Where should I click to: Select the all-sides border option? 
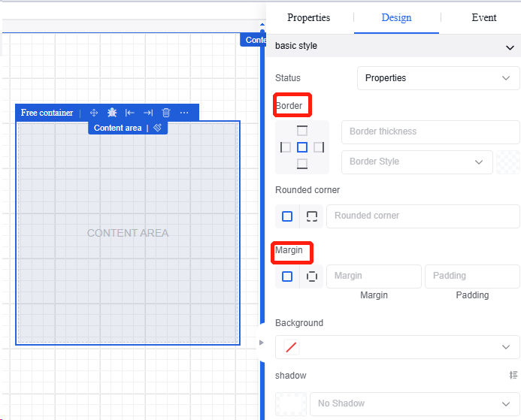coord(301,147)
